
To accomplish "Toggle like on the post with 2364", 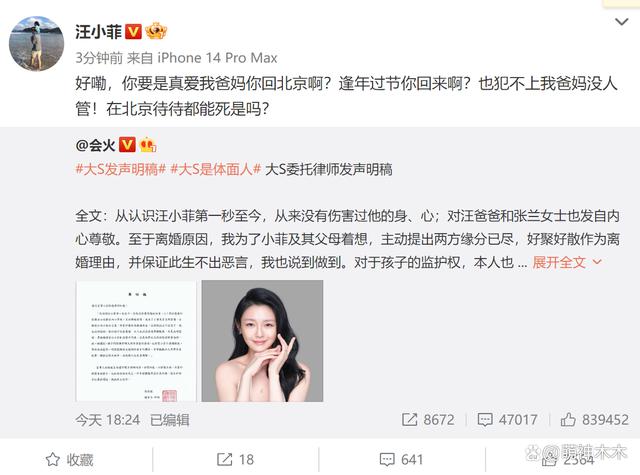I will pyautogui.click(x=568, y=460).
